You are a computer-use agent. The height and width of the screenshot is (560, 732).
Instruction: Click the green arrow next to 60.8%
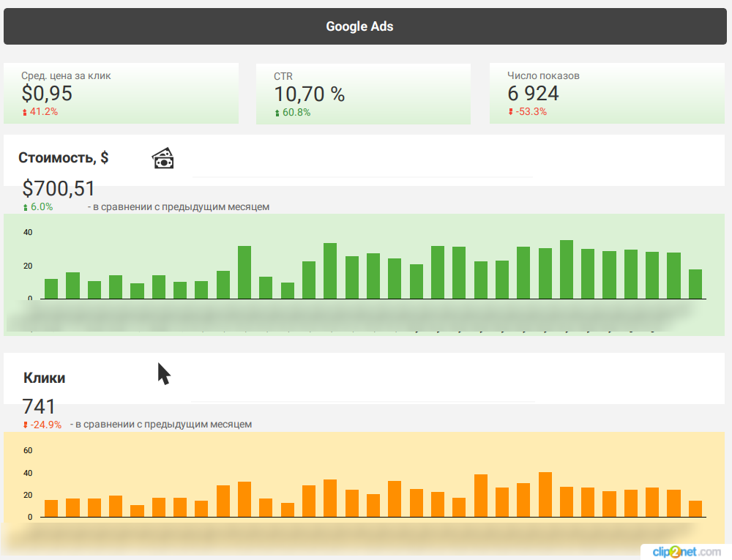[277, 113]
